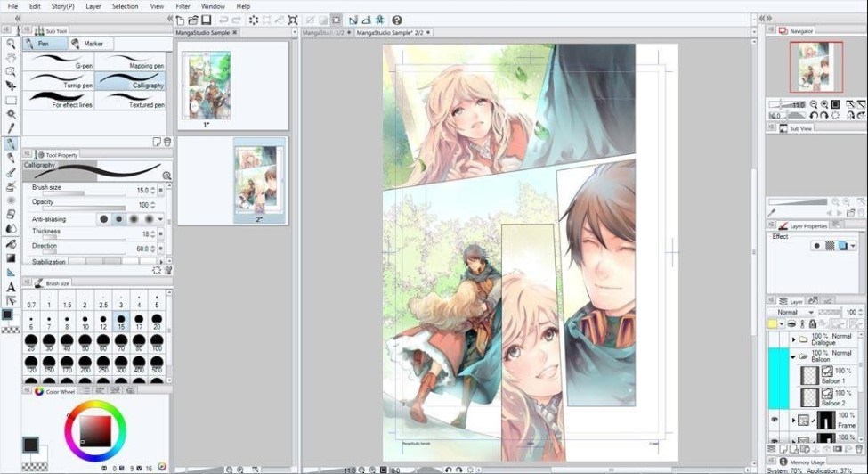868x474 pixels.
Task: Pick brush size preset 20
Action: click(158, 321)
